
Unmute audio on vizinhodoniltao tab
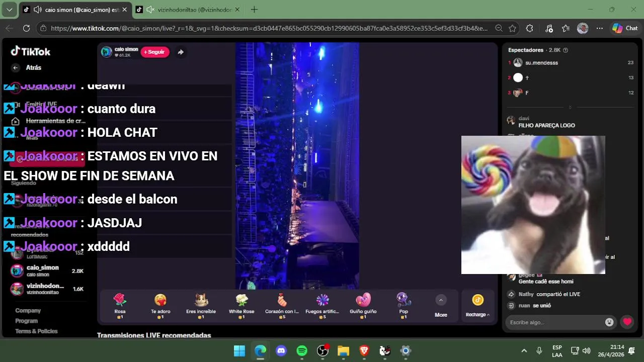[150, 10]
